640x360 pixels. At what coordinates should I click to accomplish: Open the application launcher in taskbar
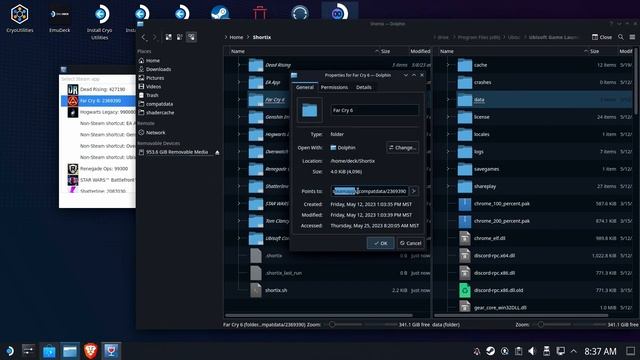[x=9, y=351]
